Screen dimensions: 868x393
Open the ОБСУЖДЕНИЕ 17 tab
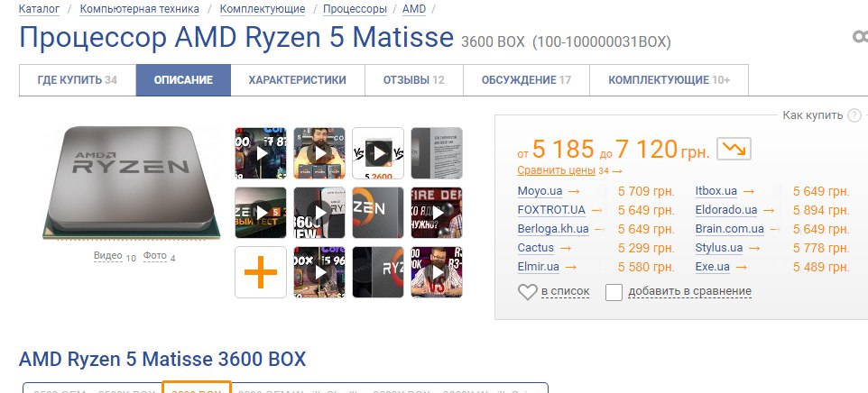coord(526,80)
